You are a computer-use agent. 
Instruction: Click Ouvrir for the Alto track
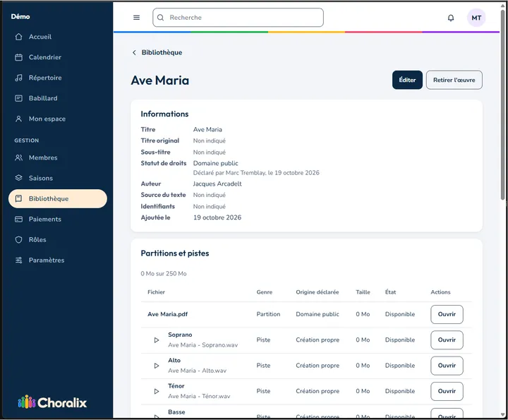click(447, 365)
